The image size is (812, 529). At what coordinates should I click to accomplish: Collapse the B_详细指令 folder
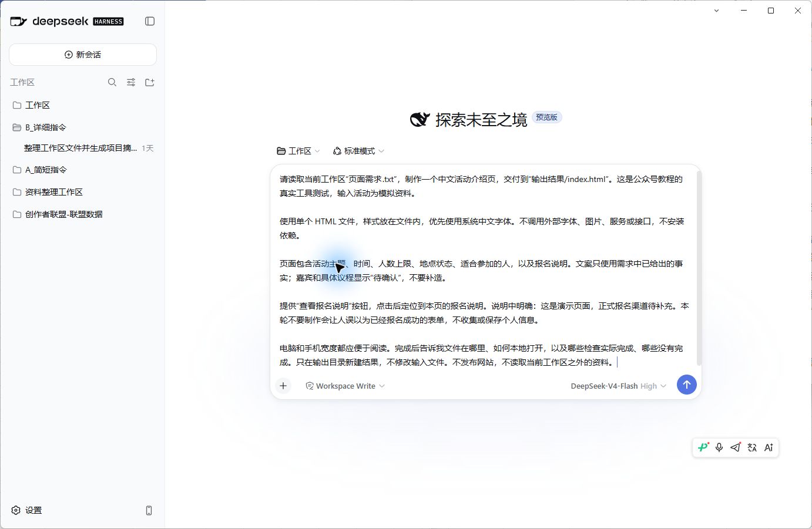tap(83, 127)
